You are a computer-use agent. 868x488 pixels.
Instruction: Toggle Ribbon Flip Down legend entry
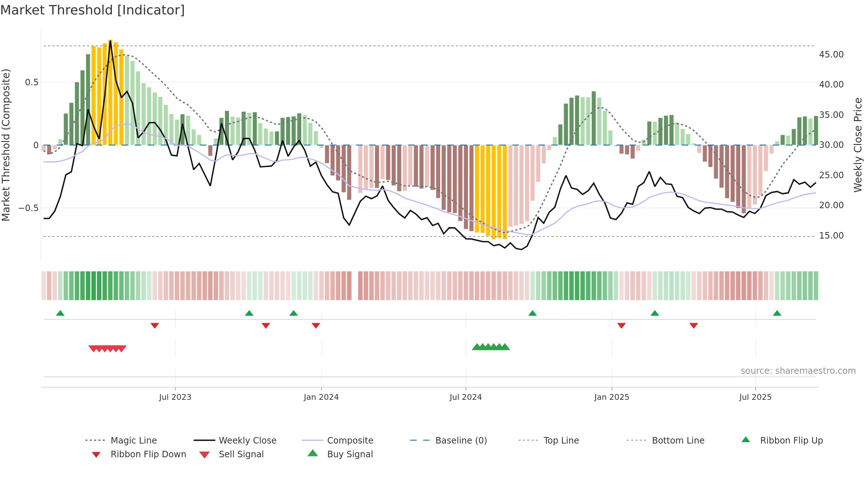(x=139, y=454)
